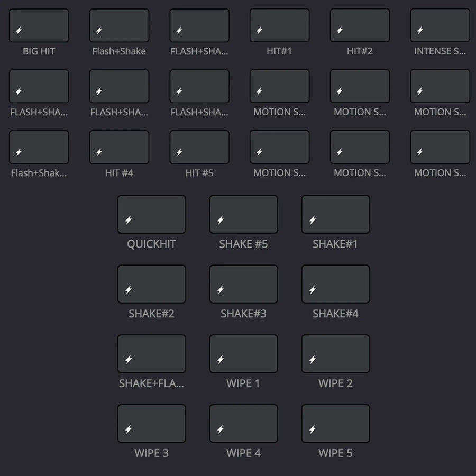Click the WIPE 2 preset thumbnail
This screenshot has height=476, width=476.
pos(335,354)
